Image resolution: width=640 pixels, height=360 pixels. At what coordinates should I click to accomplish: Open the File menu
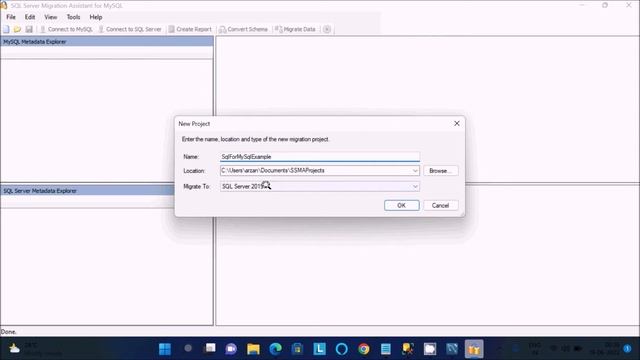coord(11,17)
